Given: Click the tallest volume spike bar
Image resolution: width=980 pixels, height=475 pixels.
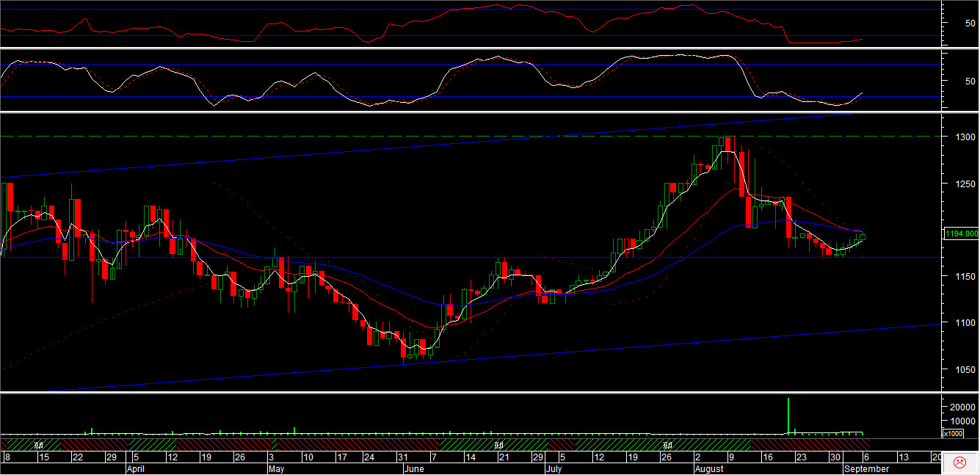Looking at the screenshot, I should point(788,415).
